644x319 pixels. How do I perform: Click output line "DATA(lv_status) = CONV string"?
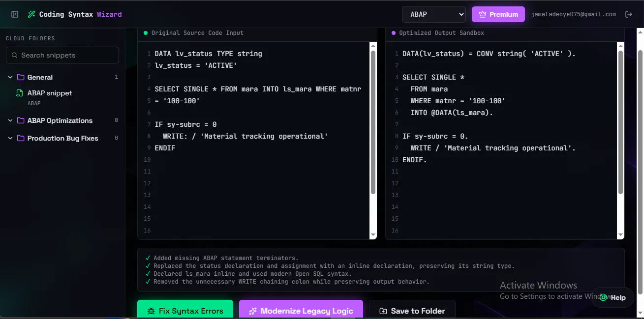point(489,54)
